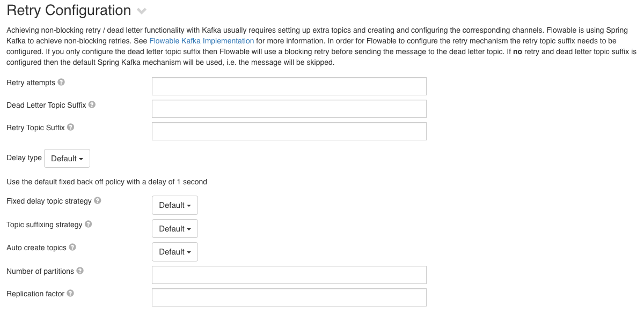Open the Flowable Kafka Implementation link
This screenshot has height=314, width=644.
(201, 41)
